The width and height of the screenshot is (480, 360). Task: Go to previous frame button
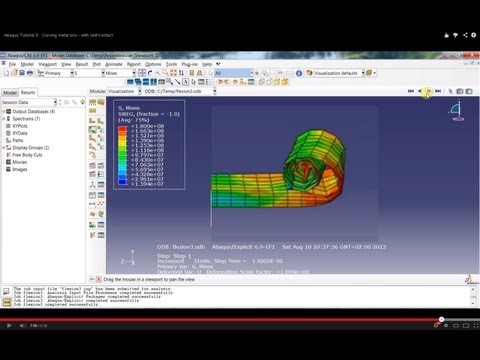420,91
